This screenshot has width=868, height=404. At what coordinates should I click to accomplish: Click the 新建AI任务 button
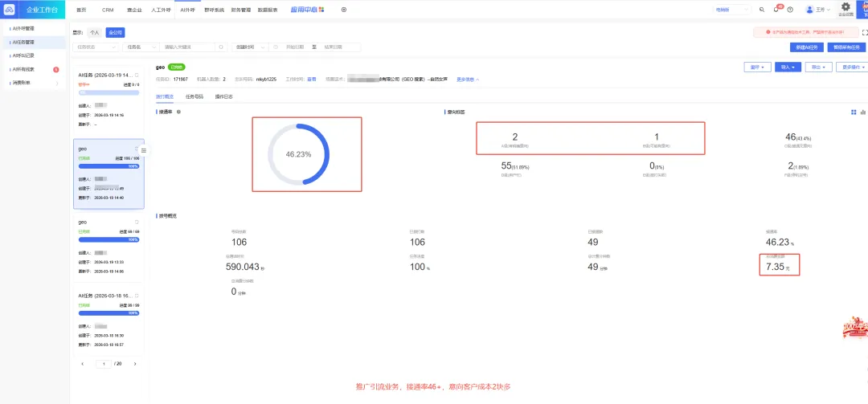point(807,47)
